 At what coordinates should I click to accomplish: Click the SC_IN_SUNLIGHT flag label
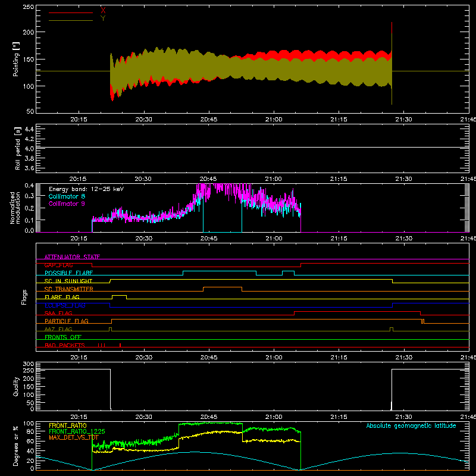68,281
